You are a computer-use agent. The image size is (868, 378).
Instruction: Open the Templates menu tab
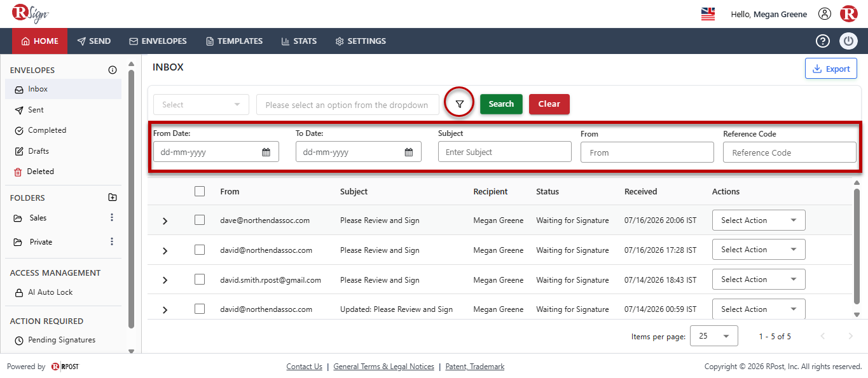234,41
